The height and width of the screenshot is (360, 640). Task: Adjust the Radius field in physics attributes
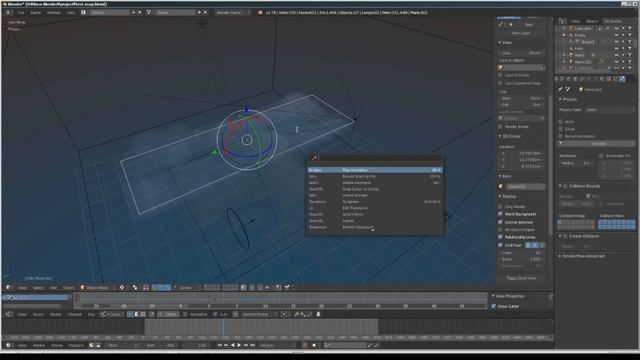(x=576, y=163)
